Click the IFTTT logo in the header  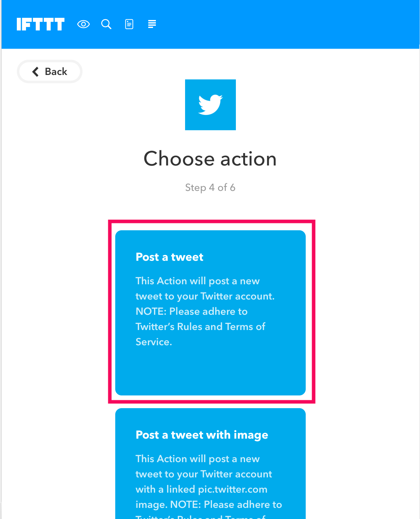[x=41, y=24]
